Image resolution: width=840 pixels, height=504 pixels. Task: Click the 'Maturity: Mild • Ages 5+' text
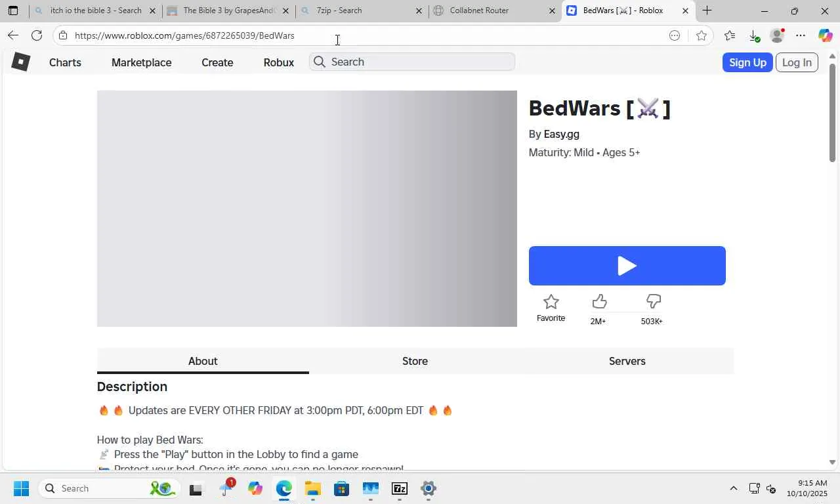[584, 152]
